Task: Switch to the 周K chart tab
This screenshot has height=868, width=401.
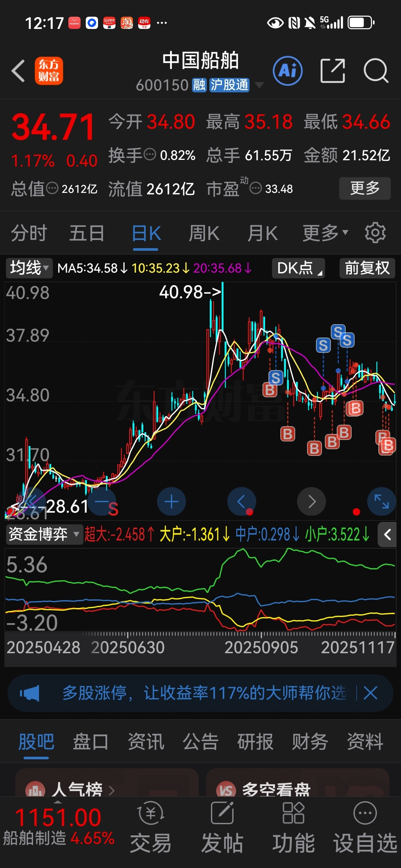Action: pos(204,233)
